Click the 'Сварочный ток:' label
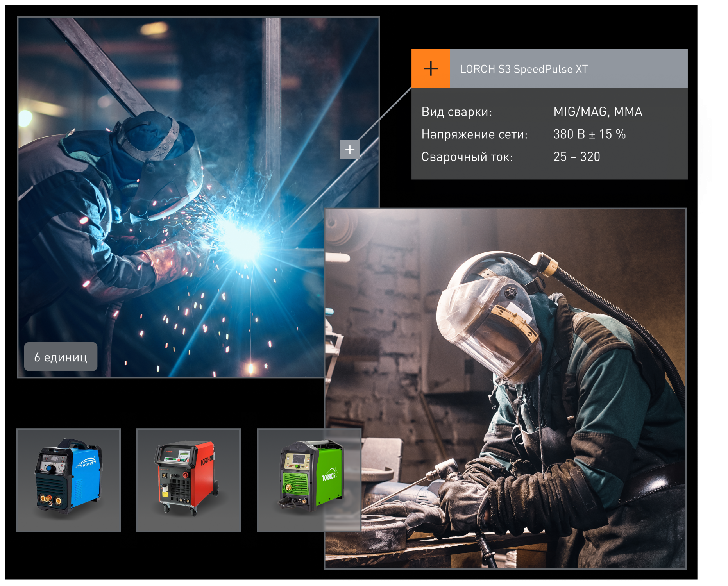728x586 pixels. tap(467, 157)
